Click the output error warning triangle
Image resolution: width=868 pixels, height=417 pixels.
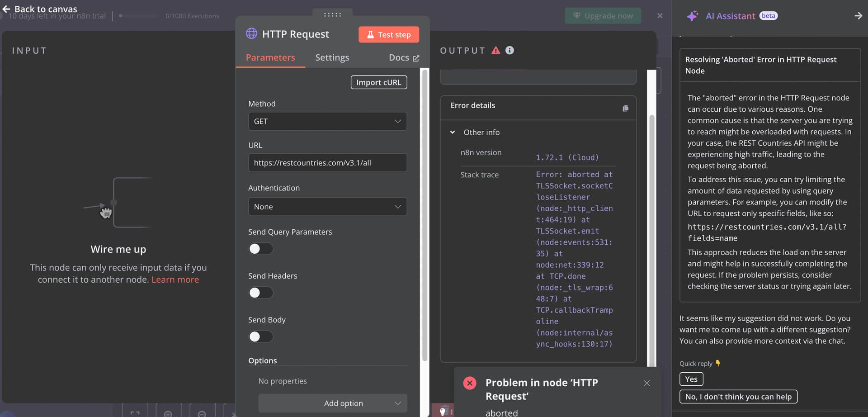tap(496, 50)
